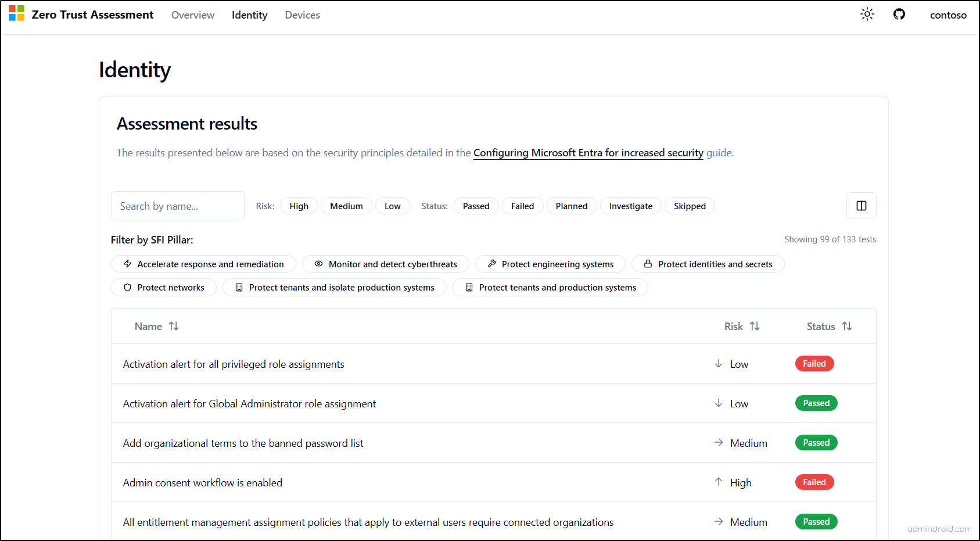Open the Configuring Microsoft Entra guide link
Image resolution: width=980 pixels, height=541 pixels.
tap(588, 153)
